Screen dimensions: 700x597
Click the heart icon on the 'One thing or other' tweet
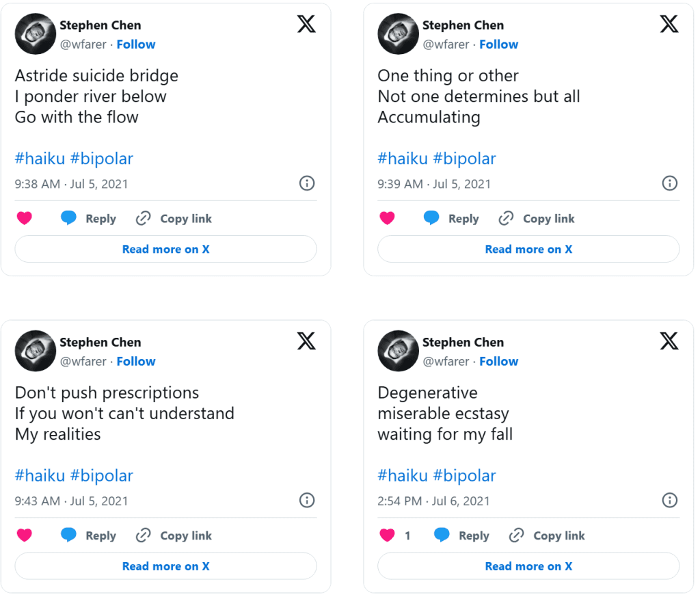pos(387,219)
